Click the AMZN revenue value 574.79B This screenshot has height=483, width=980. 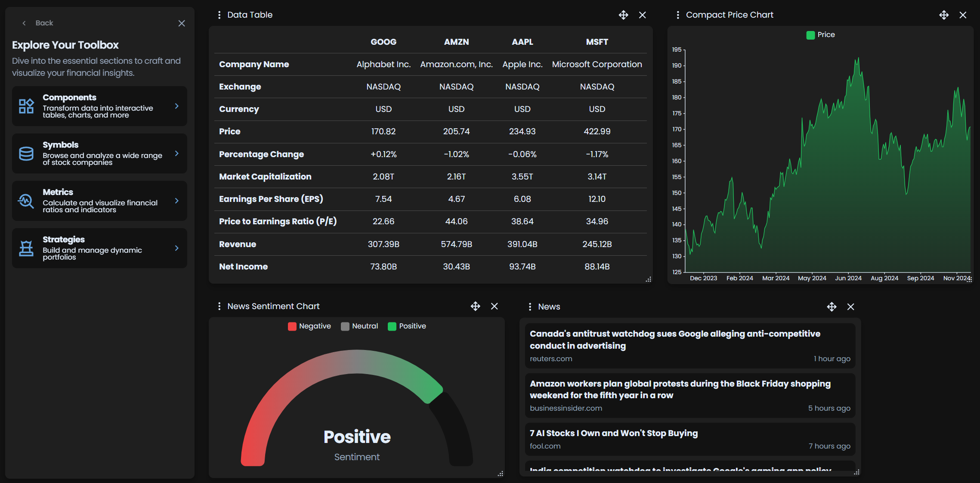[x=457, y=244]
